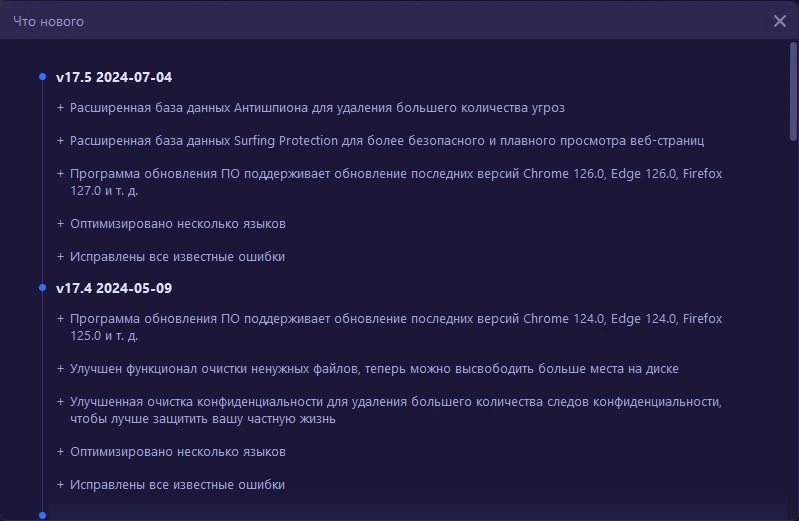Click the entry about очистки ненужных файлов
Viewport: 799px width, 521px height.
[374, 369]
